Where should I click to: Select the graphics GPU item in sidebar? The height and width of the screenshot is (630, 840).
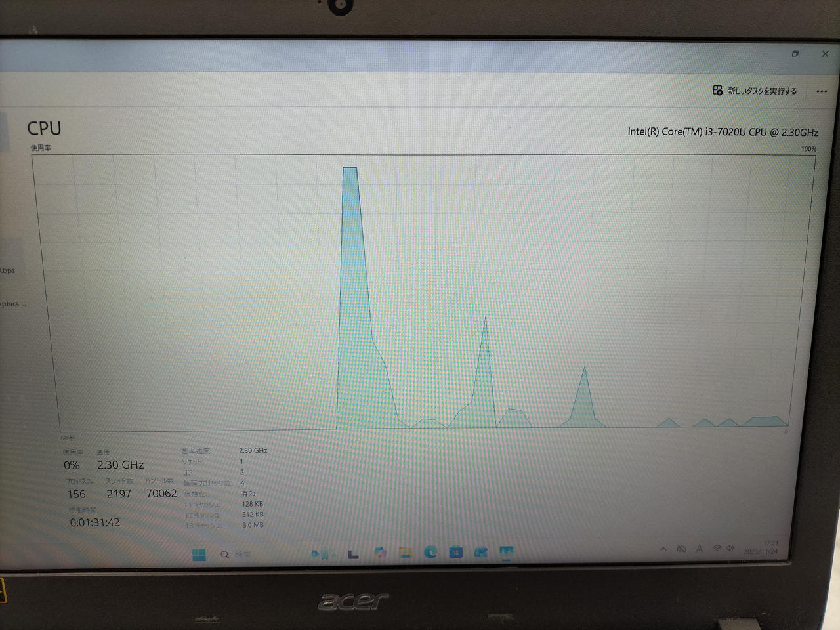10,303
